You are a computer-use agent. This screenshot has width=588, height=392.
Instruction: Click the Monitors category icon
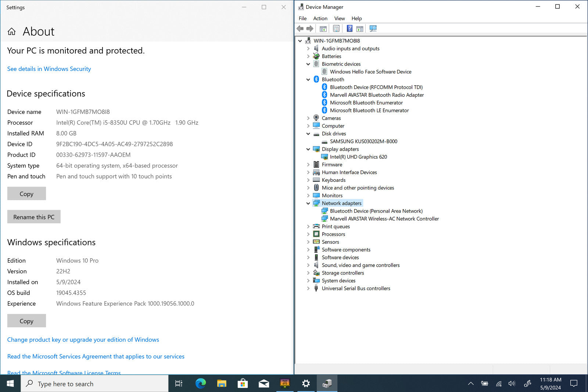(x=316, y=195)
